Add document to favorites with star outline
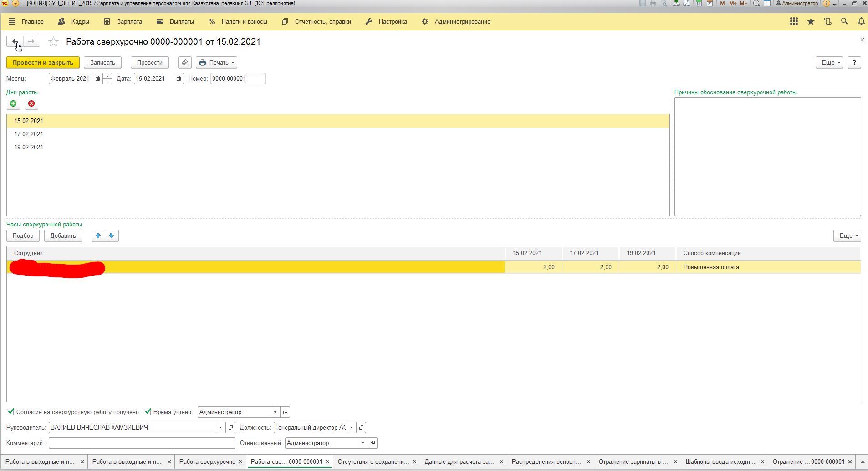This screenshot has width=868, height=471. click(x=53, y=42)
